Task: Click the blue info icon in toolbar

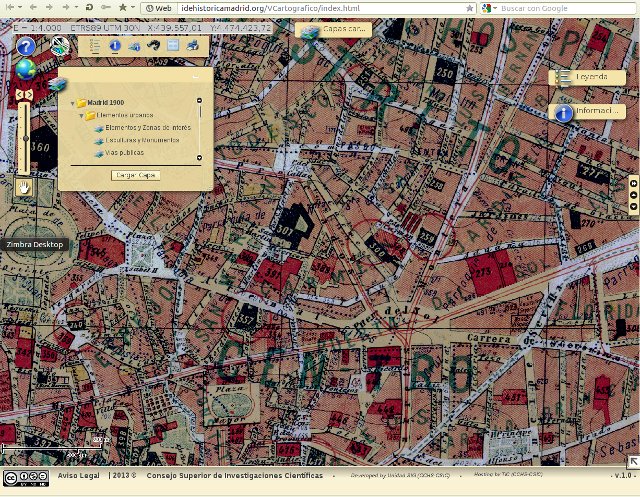Action: tap(115, 46)
